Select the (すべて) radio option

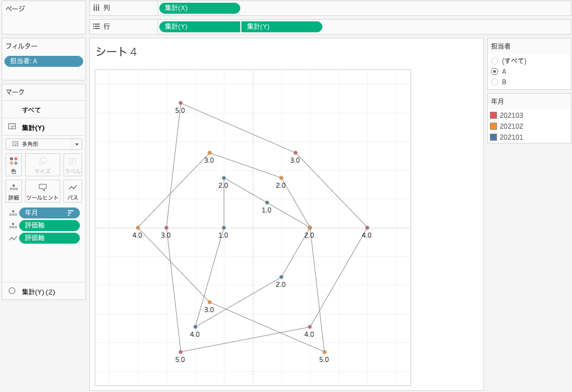495,61
